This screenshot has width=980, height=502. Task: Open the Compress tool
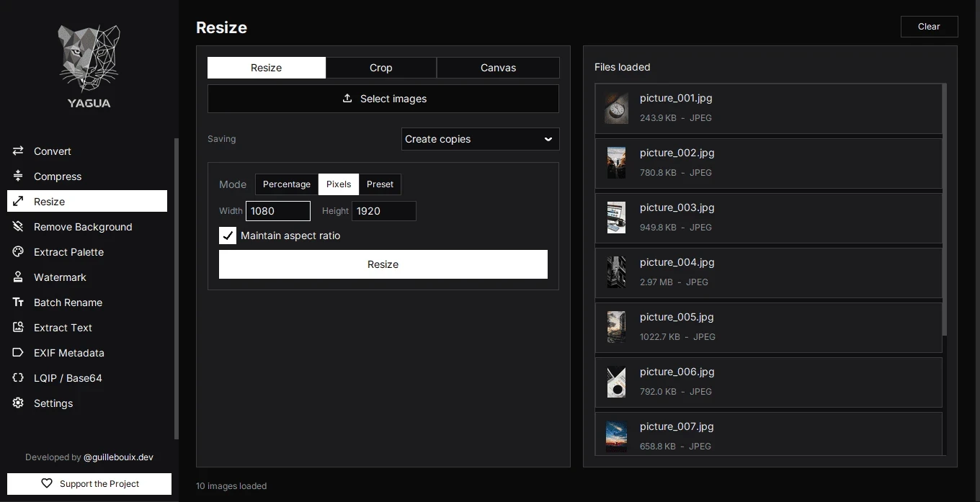coord(87,176)
